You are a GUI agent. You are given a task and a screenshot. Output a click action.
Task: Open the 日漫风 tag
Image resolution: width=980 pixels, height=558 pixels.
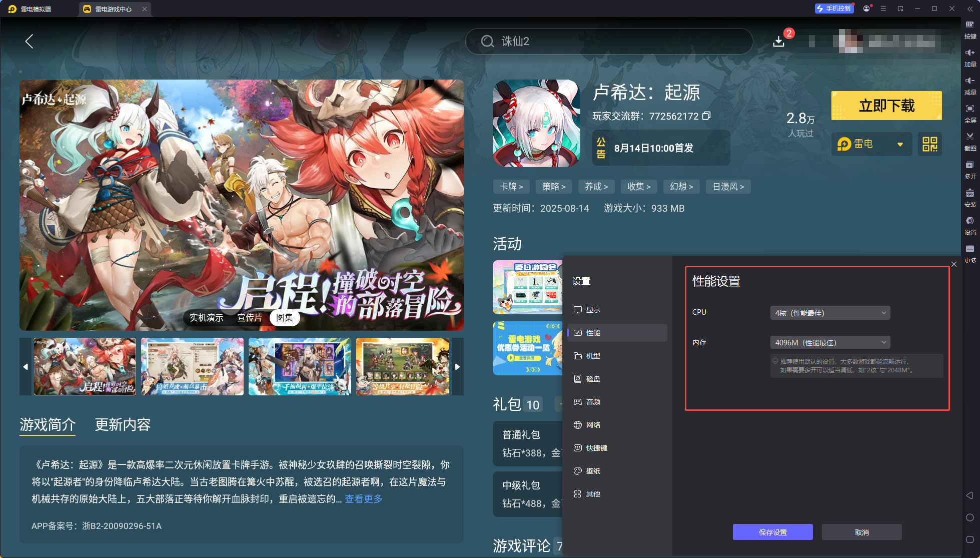[x=728, y=187]
